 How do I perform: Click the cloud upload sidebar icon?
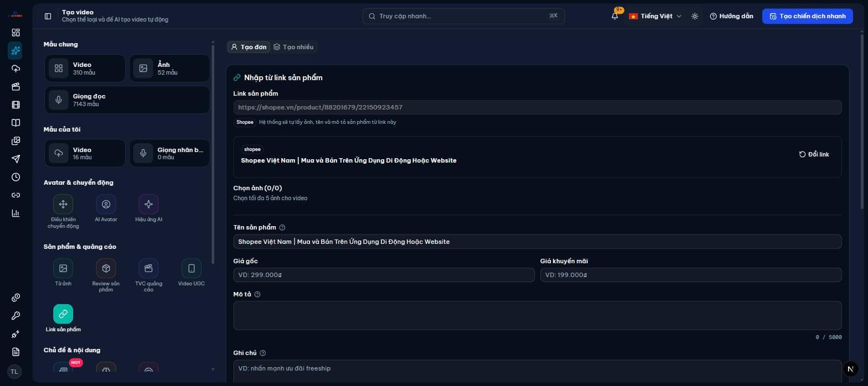15,69
